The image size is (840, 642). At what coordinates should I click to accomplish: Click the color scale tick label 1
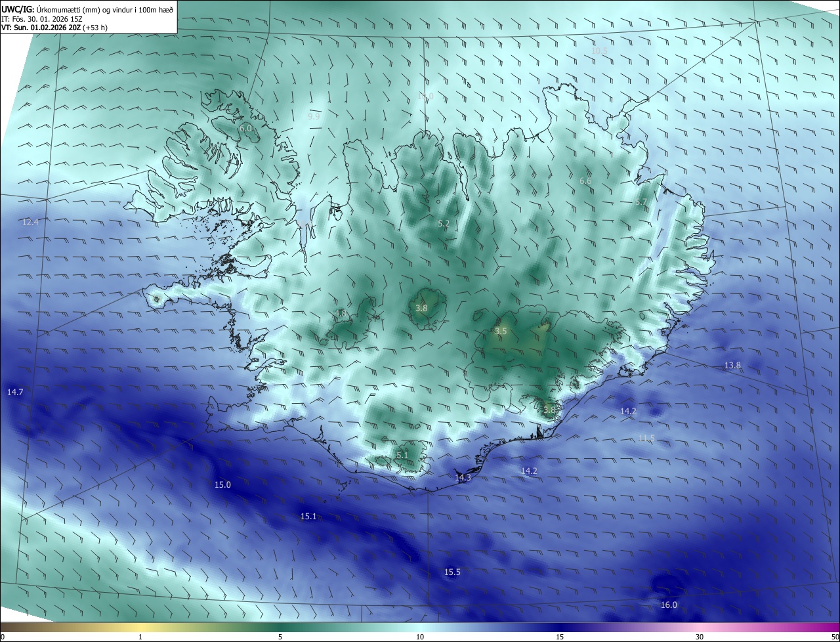click(140, 637)
